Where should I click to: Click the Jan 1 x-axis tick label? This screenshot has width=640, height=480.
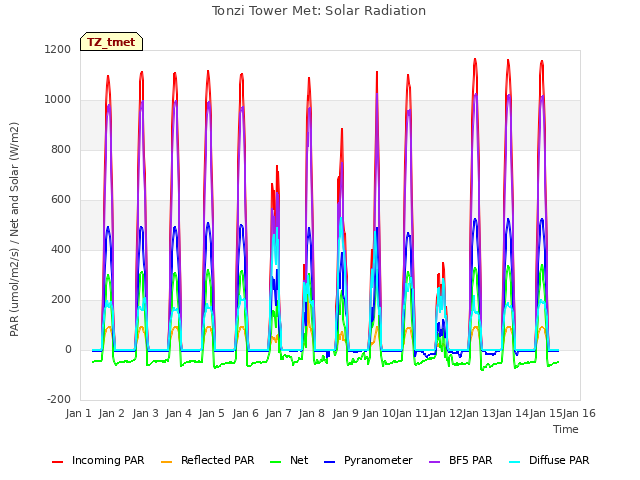78,413
